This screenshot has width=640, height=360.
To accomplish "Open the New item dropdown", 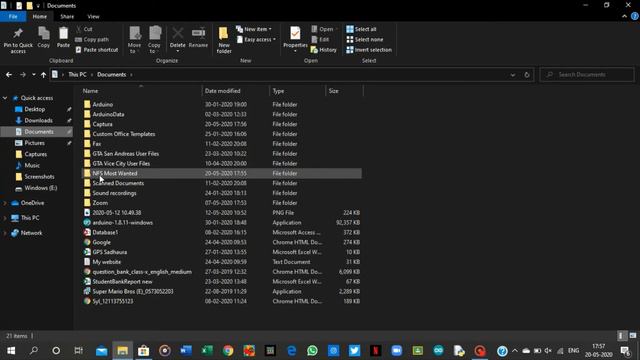I will [254, 29].
